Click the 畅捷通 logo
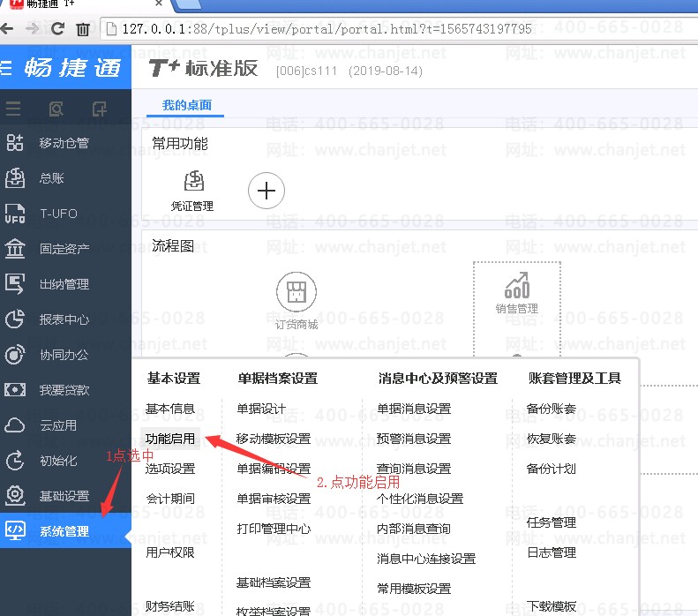The height and width of the screenshot is (616, 698). click(x=72, y=68)
